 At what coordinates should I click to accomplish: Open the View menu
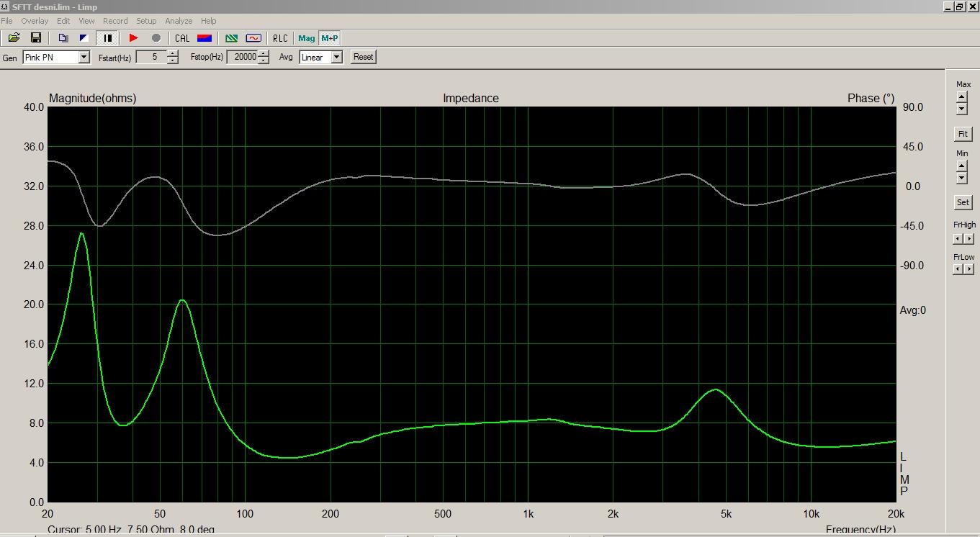tap(86, 21)
